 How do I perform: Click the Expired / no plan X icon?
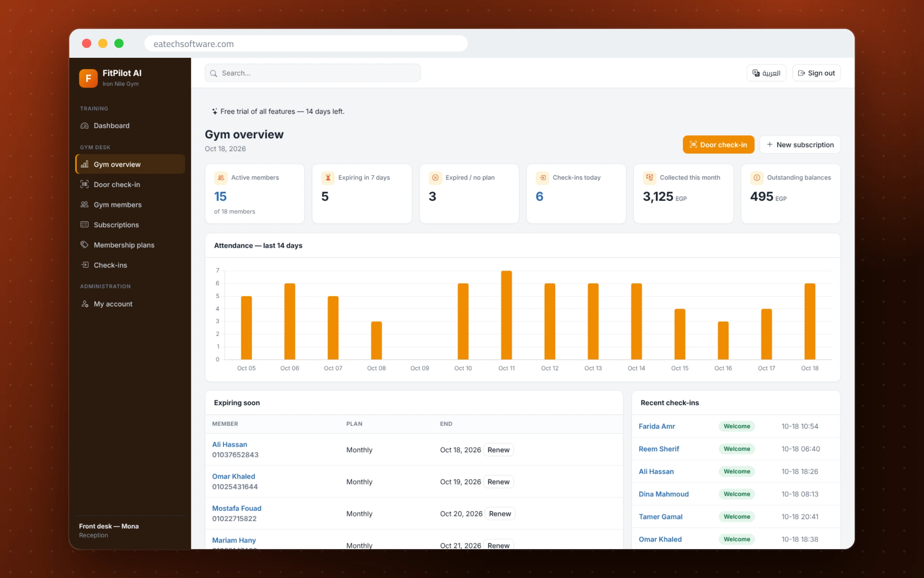tap(435, 178)
